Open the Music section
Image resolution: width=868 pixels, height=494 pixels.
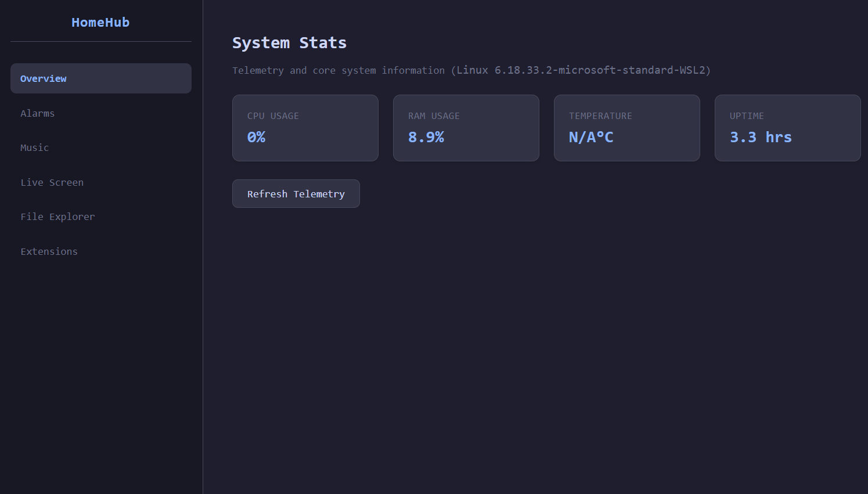click(101, 147)
